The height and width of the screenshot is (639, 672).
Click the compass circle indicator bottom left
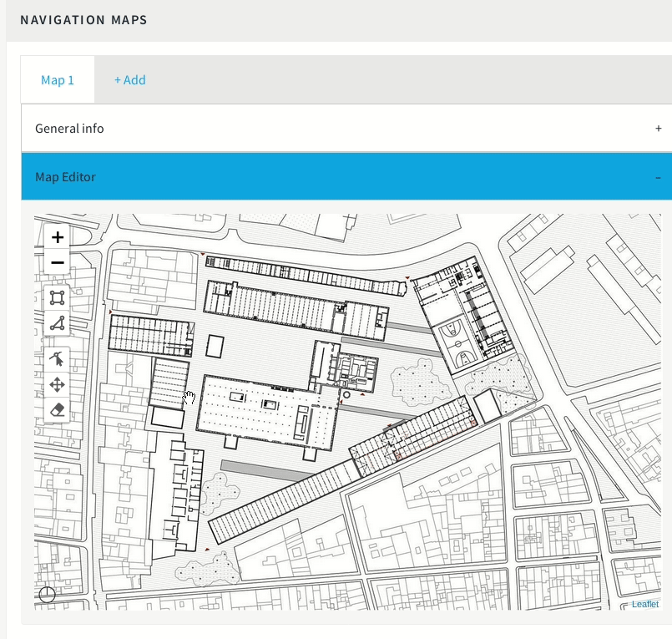coord(48,595)
